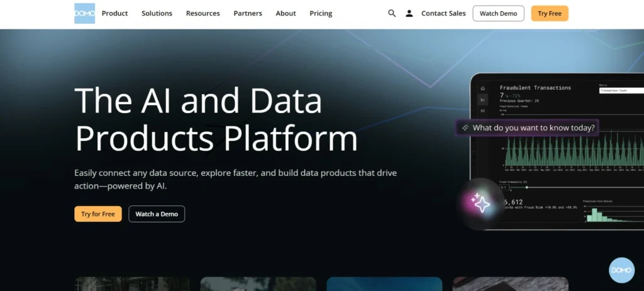Click the Domo logo in the header
Screen dimensions: 644x291
click(x=84, y=13)
